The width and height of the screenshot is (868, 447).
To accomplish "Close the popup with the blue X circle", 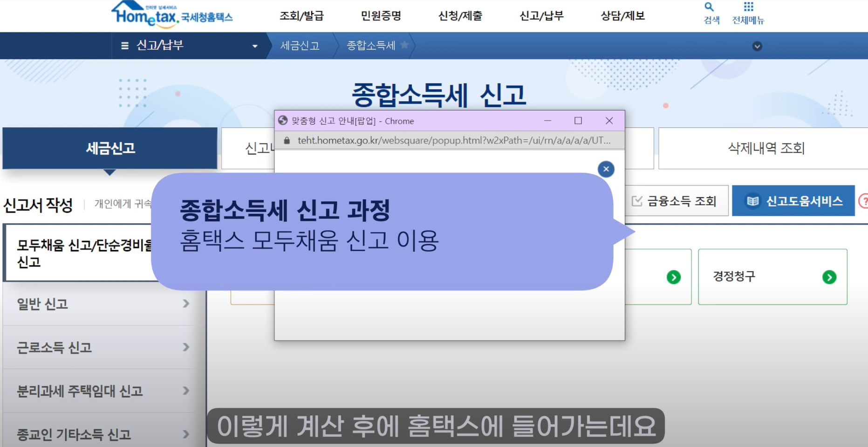I will click(x=606, y=169).
